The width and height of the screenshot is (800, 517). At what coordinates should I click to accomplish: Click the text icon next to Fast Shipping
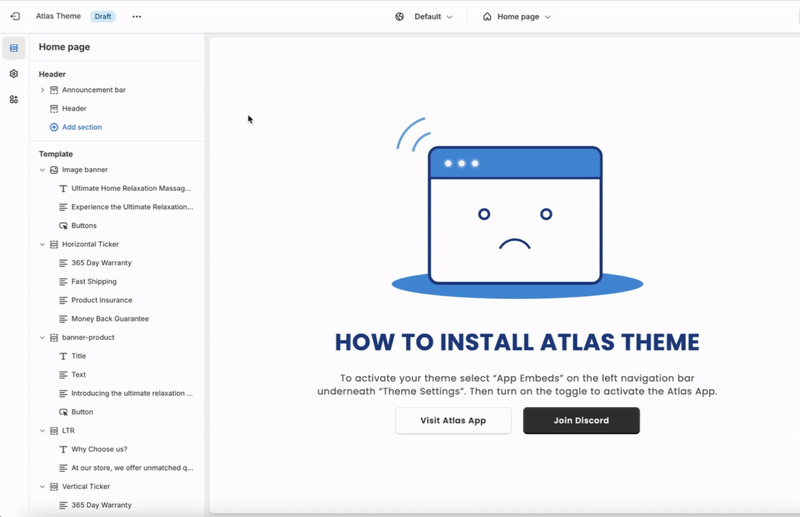[63, 282]
